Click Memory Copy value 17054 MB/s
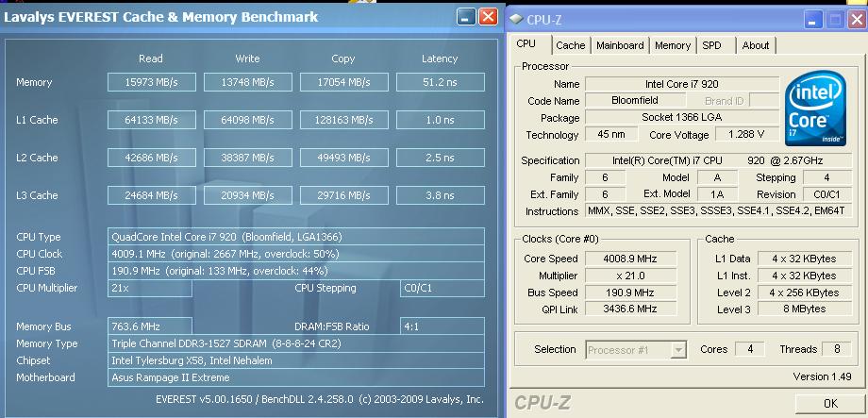Screen dimensions: 868x418 344,82
